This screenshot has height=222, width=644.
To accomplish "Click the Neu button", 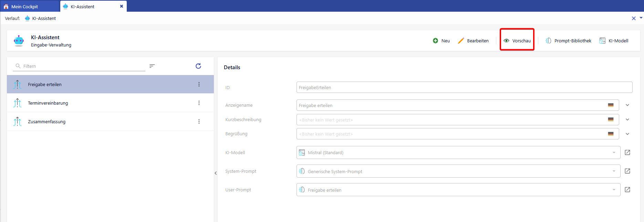I will pos(442,41).
